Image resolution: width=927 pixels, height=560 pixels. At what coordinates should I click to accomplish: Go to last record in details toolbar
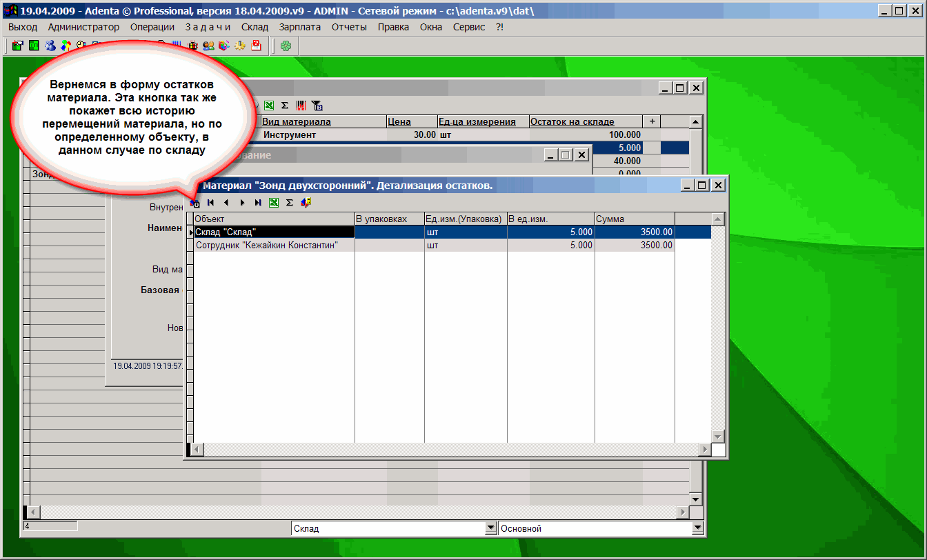258,203
